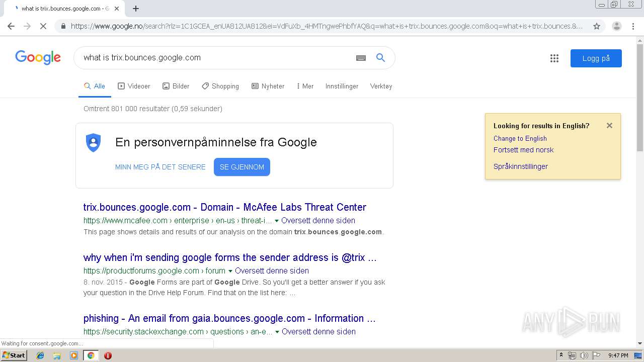
Task: Switch to the Nyheter tab
Action: click(268, 86)
